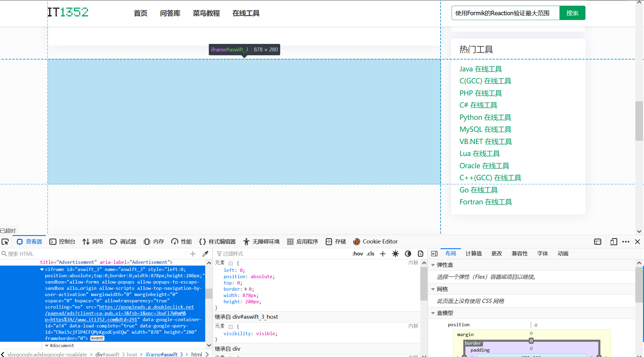Collapse the 弹性盒 section
644x357 pixels.
[x=433, y=265]
